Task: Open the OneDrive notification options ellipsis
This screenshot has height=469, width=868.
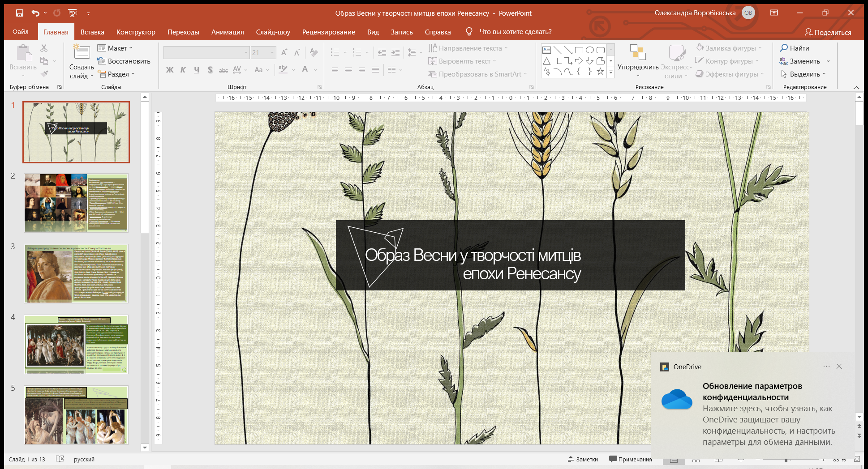Action: (826, 367)
